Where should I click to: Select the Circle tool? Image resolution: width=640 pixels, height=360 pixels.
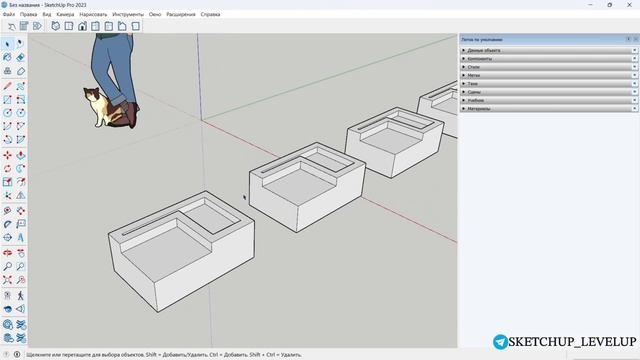pyautogui.click(x=7, y=113)
